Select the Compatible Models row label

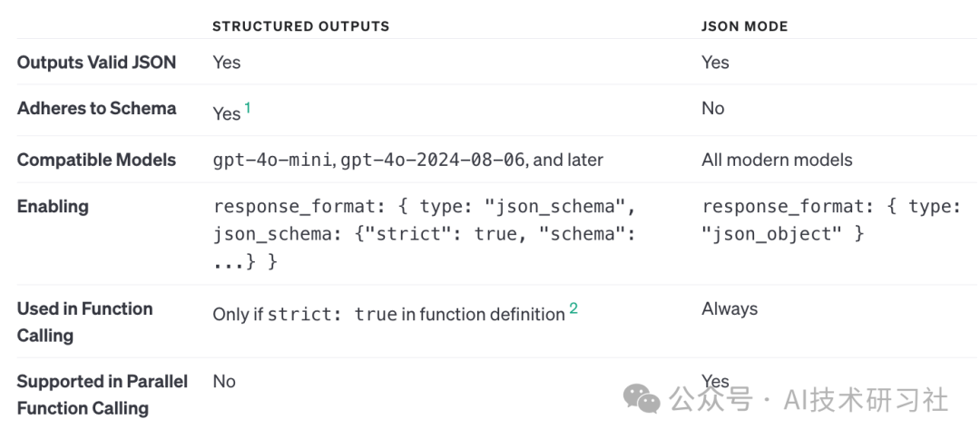[x=96, y=160]
